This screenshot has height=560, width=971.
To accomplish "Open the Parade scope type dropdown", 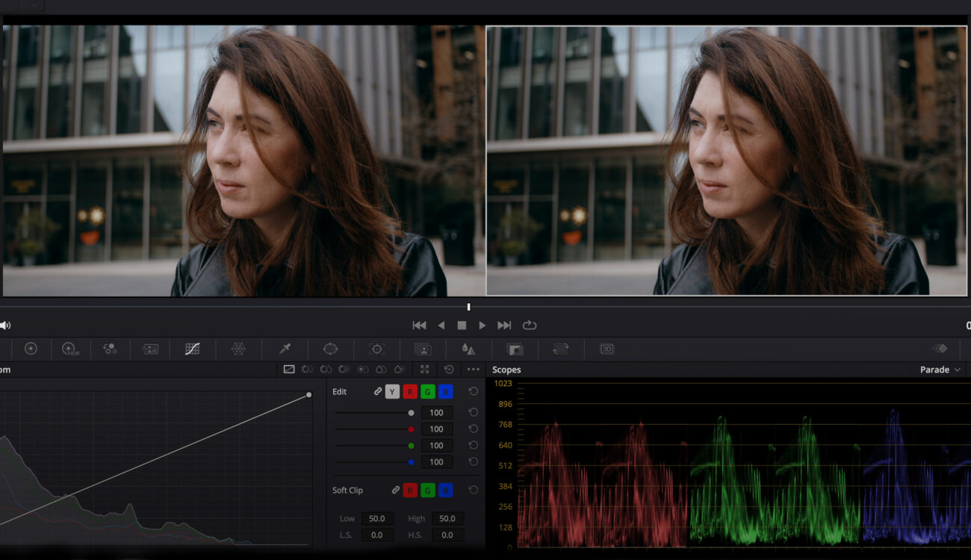I will click(940, 370).
